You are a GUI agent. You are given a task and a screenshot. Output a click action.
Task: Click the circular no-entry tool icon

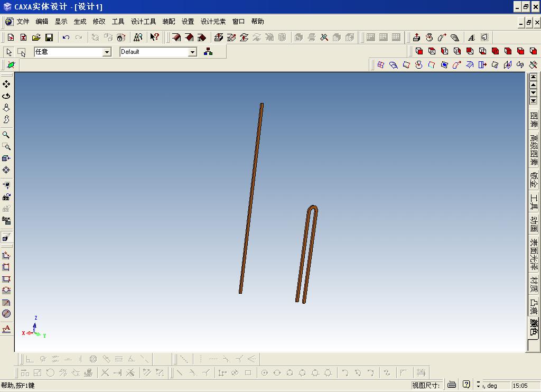click(x=6, y=314)
